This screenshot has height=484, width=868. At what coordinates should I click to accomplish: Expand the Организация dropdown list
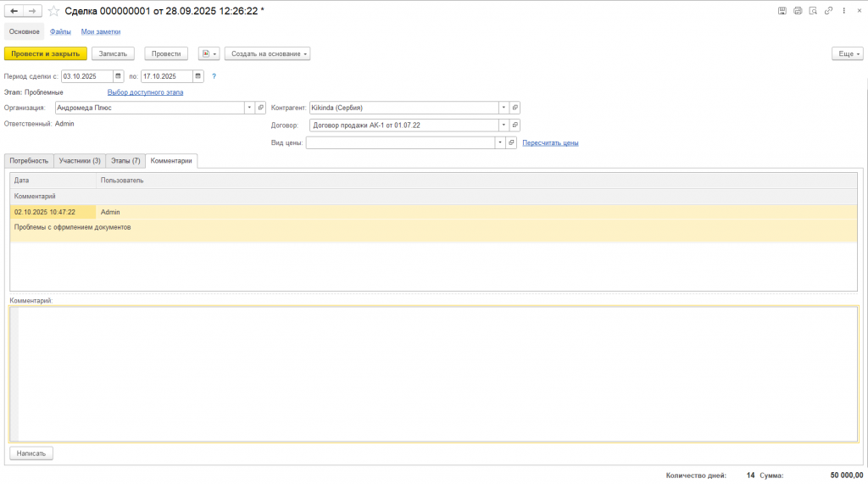pyautogui.click(x=249, y=108)
